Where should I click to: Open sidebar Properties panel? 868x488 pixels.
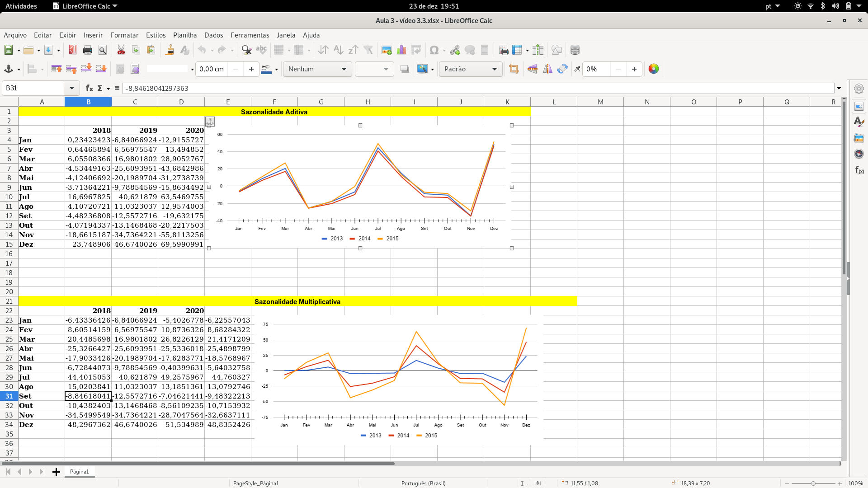tap(859, 107)
